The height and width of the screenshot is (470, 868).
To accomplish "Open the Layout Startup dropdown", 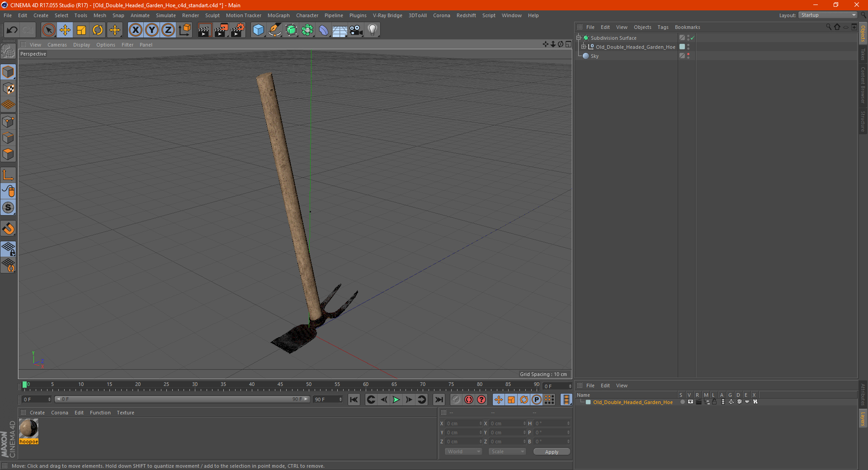I will (x=828, y=15).
